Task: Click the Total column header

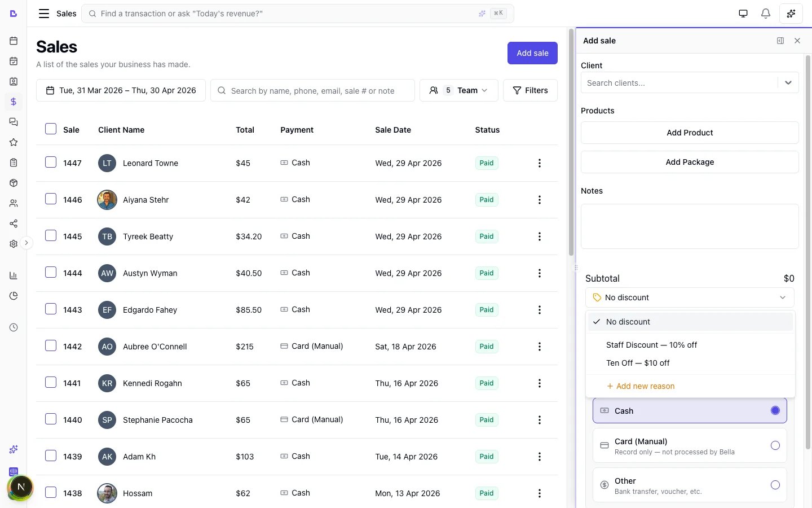Action: [x=245, y=130]
